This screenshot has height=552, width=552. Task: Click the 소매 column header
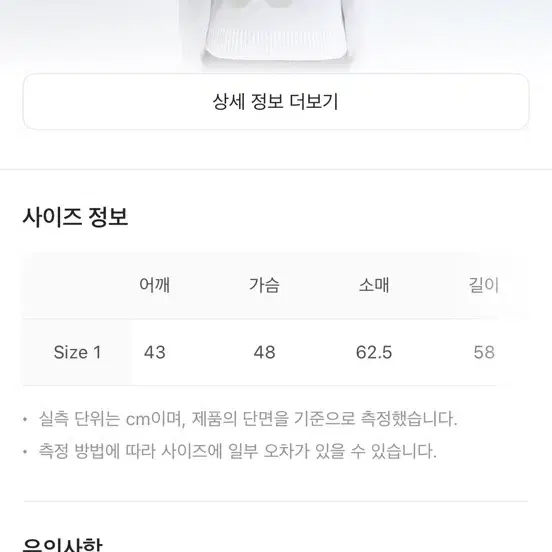[374, 285]
